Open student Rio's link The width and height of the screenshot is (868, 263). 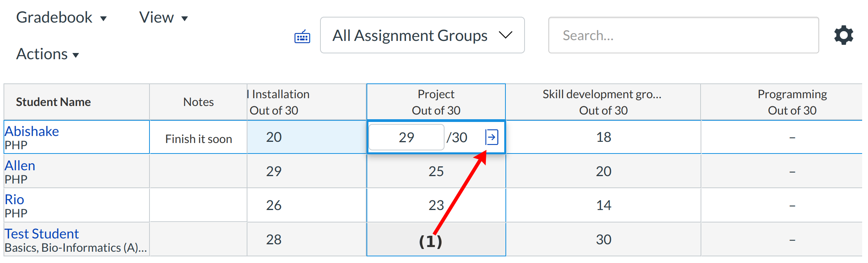tap(14, 199)
